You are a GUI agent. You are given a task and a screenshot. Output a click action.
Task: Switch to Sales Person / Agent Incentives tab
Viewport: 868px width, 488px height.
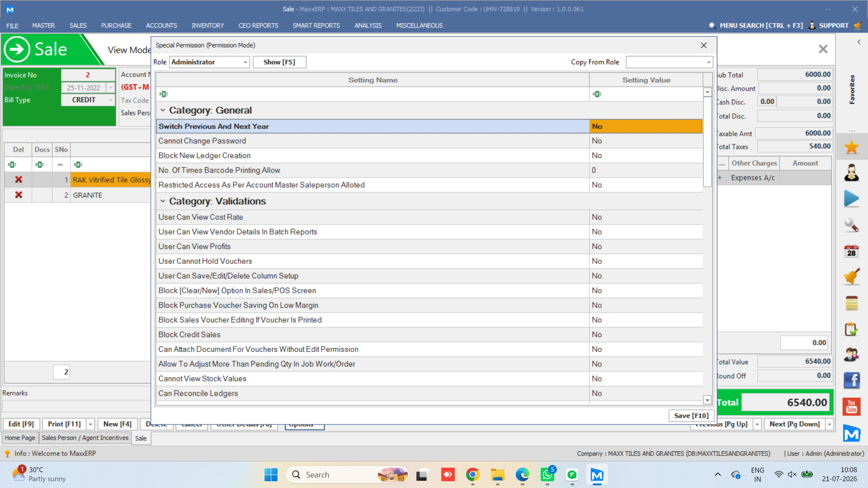point(85,438)
